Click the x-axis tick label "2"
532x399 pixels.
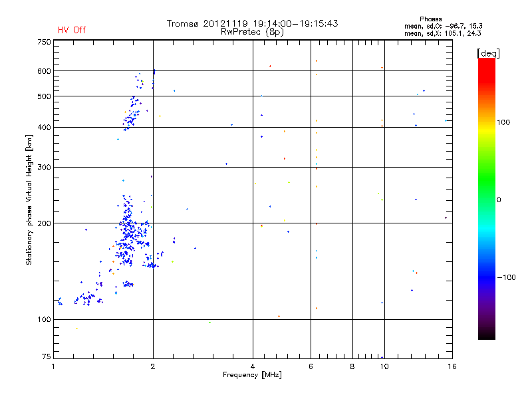pyautogui.click(x=153, y=366)
